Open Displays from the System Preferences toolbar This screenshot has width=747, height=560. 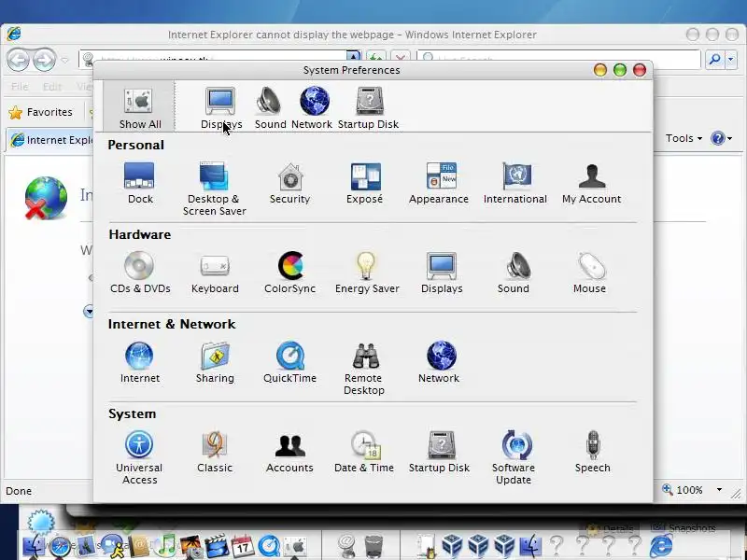(x=220, y=108)
